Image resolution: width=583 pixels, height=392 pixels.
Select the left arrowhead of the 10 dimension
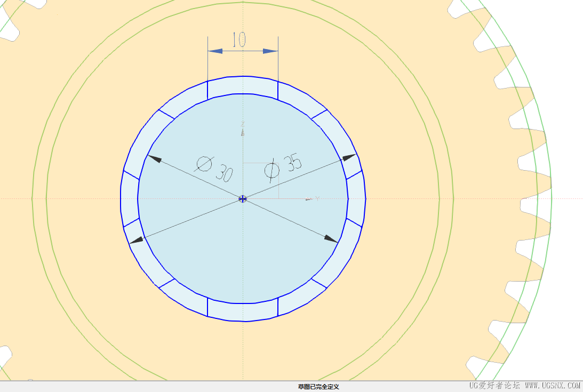(215, 51)
